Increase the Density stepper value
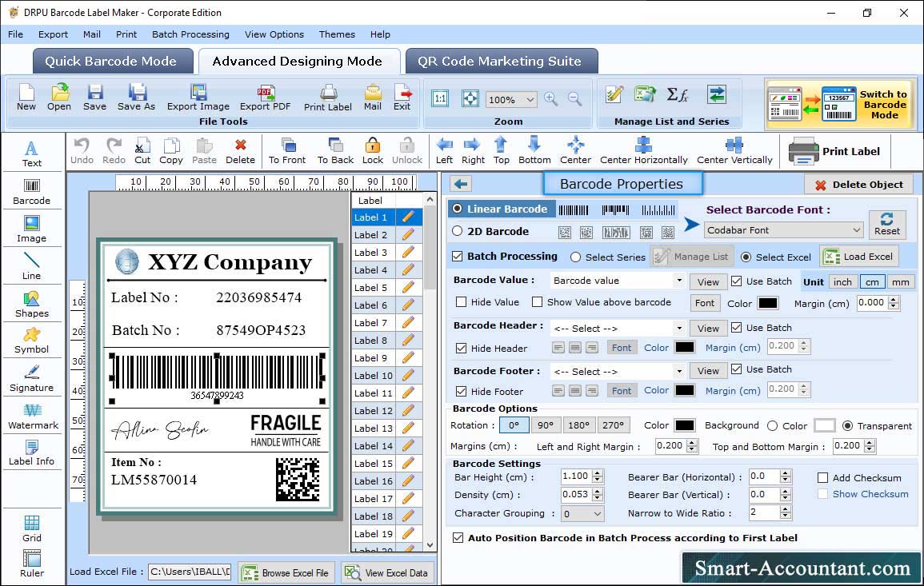924x586 pixels. pyautogui.click(x=598, y=491)
